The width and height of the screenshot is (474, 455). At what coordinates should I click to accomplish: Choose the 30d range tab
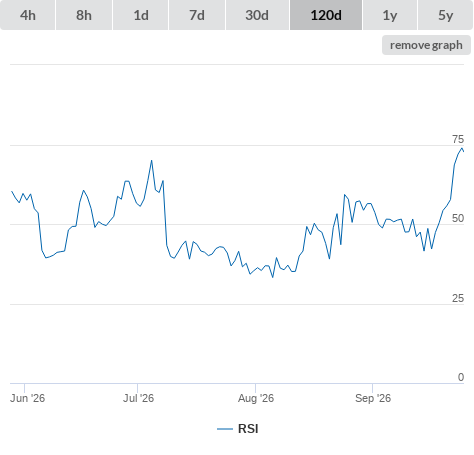[257, 15]
